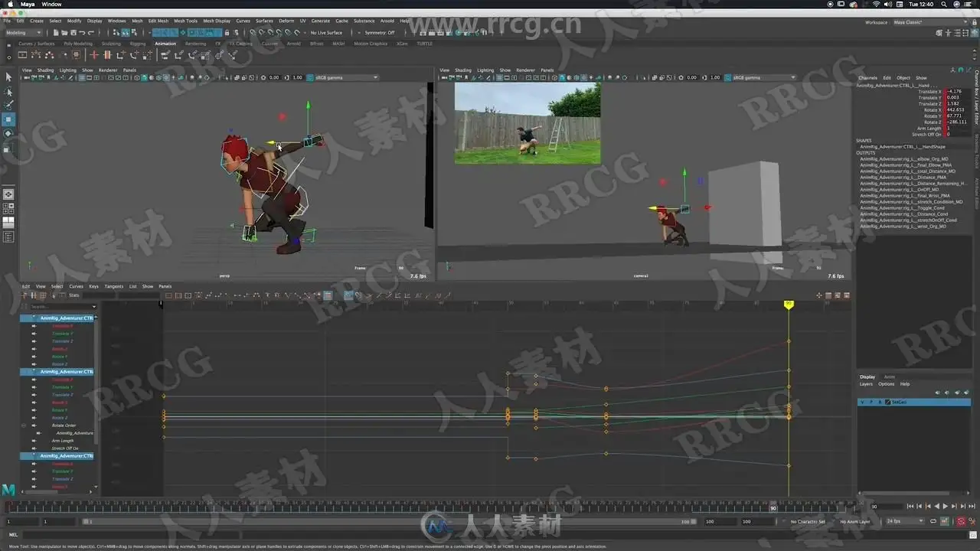This screenshot has width=980, height=551.
Task: Open the Modeling menu set dropdown
Action: (25, 33)
